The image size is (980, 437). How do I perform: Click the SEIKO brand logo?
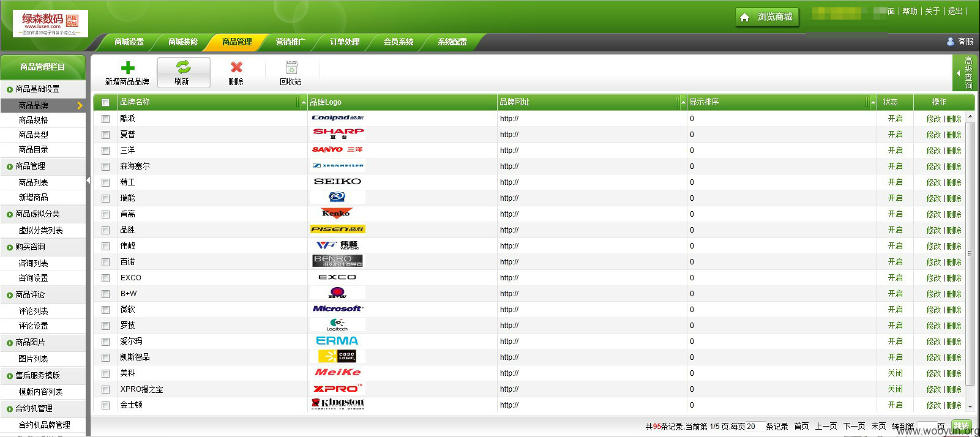(338, 181)
